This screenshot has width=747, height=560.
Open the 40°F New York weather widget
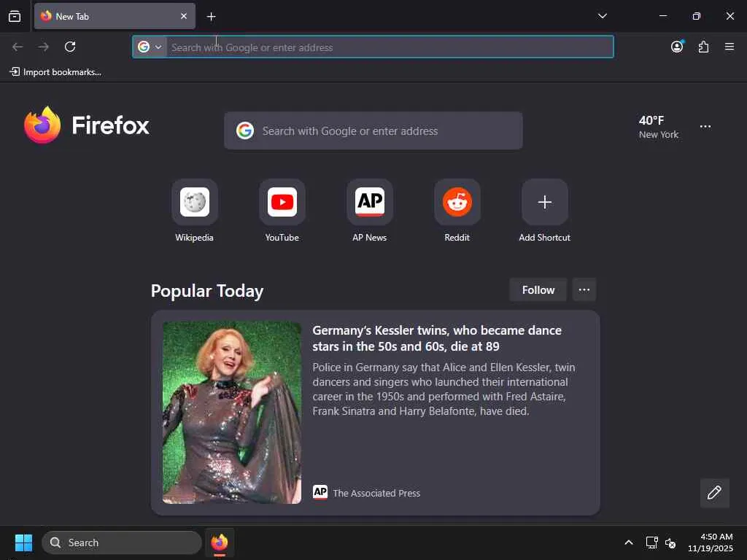click(659, 127)
